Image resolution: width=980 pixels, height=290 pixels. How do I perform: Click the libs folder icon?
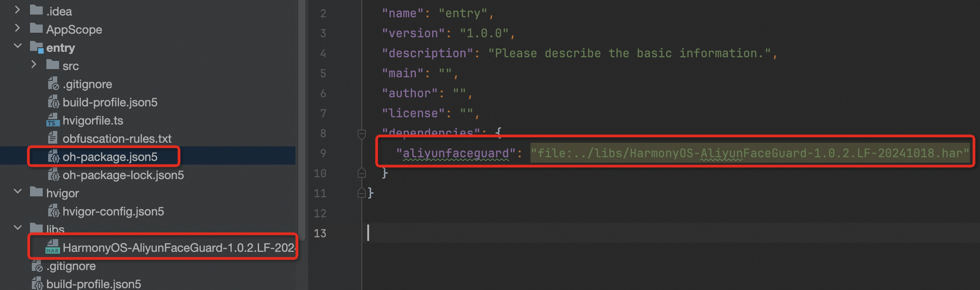(36, 228)
